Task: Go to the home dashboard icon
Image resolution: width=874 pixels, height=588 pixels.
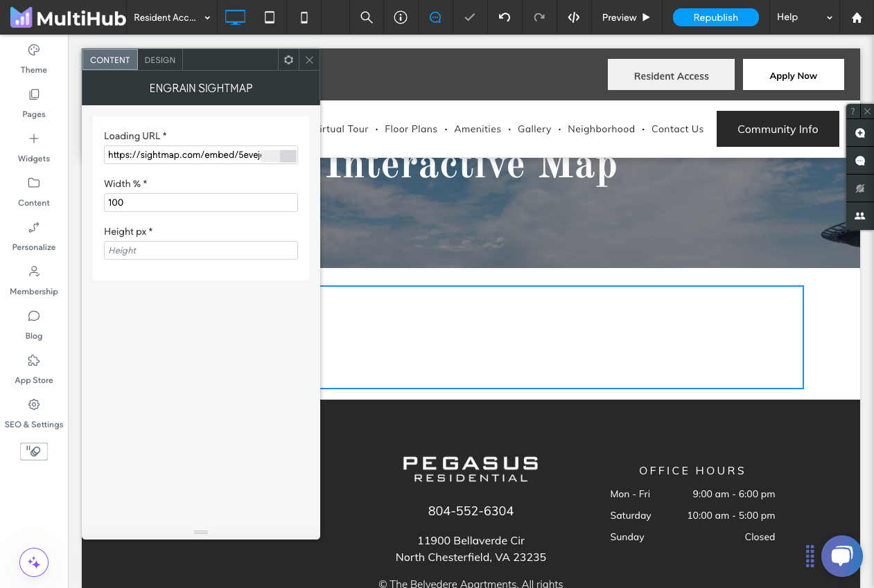Action: coord(857,17)
